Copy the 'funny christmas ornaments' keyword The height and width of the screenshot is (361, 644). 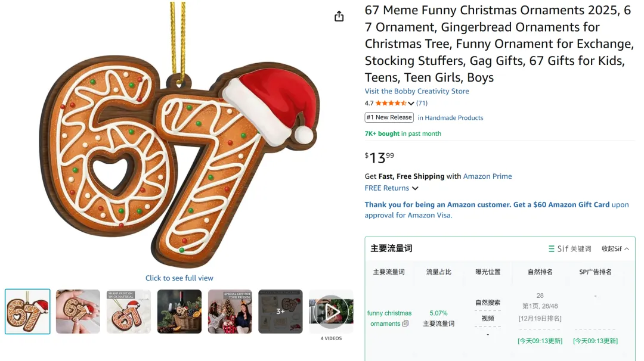[405, 324]
